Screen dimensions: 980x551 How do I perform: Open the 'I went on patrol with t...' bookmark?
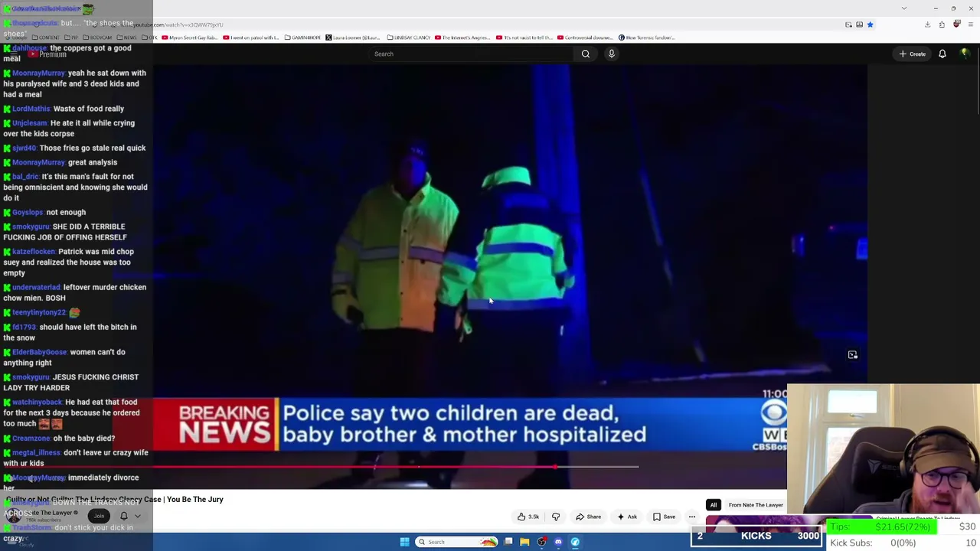(x=251, y=37)
